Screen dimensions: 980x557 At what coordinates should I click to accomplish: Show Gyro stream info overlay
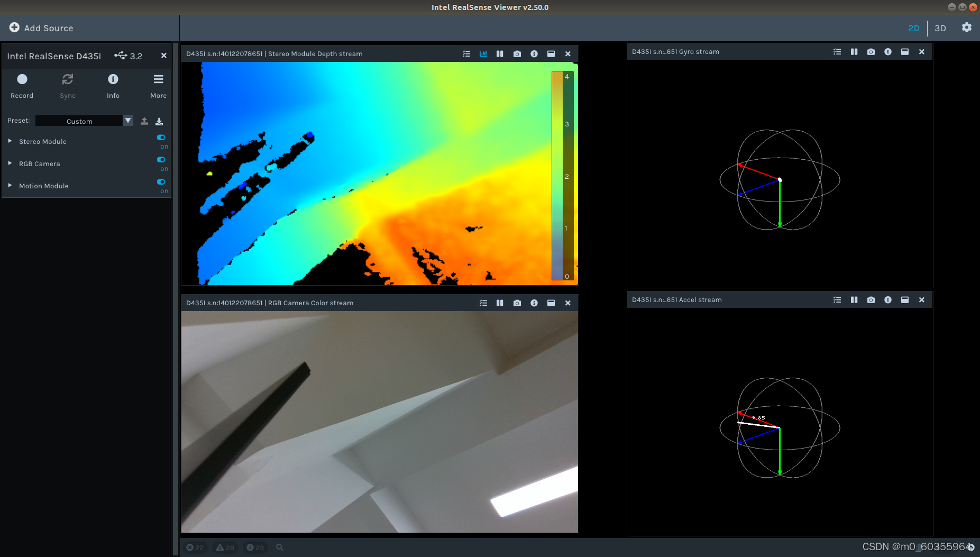[x=888, y=52]
